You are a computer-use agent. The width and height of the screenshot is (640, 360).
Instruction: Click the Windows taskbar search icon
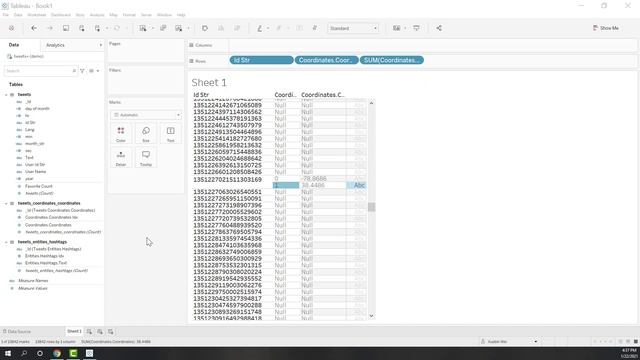(x=24, y=353)
